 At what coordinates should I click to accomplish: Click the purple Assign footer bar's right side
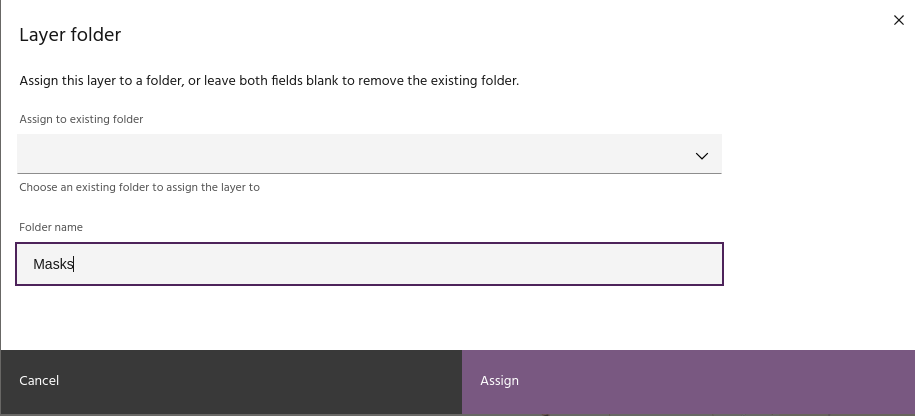point(800,380)
